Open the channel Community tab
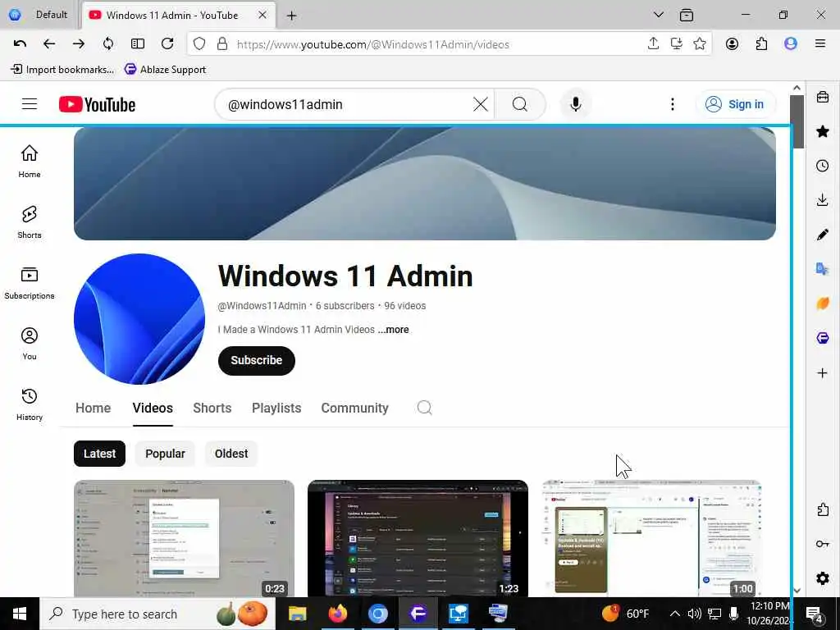Screen dimensions: 840x630 tap(354, 409)
